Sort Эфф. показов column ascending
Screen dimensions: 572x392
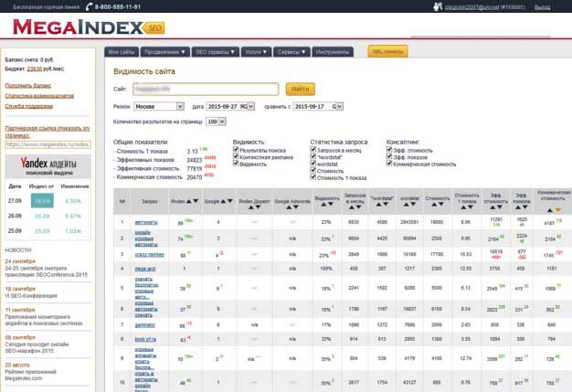point(518,207)
